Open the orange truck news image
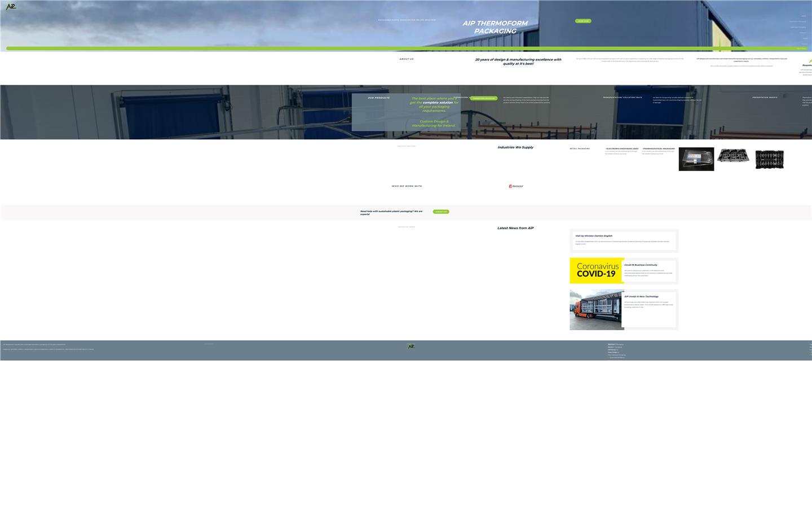This screenshot has width=812, height=508. point(597,310)
